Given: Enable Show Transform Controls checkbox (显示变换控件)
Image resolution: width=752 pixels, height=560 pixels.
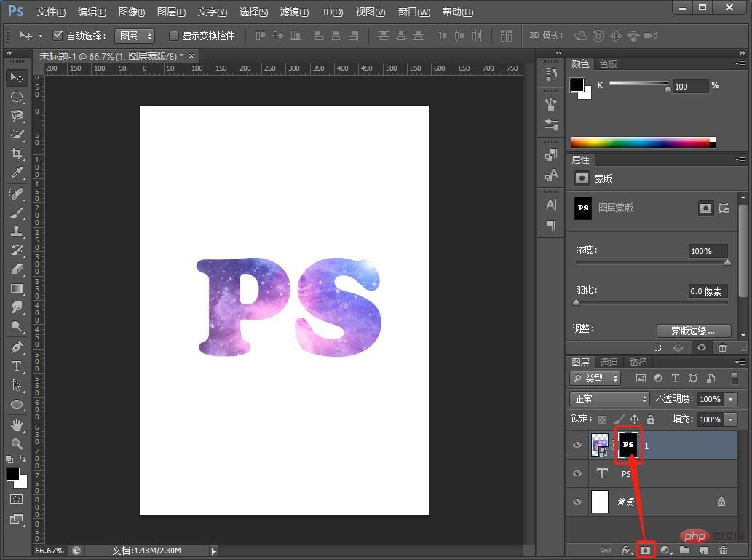Looking at the screenshot, I should click(174, 35).
